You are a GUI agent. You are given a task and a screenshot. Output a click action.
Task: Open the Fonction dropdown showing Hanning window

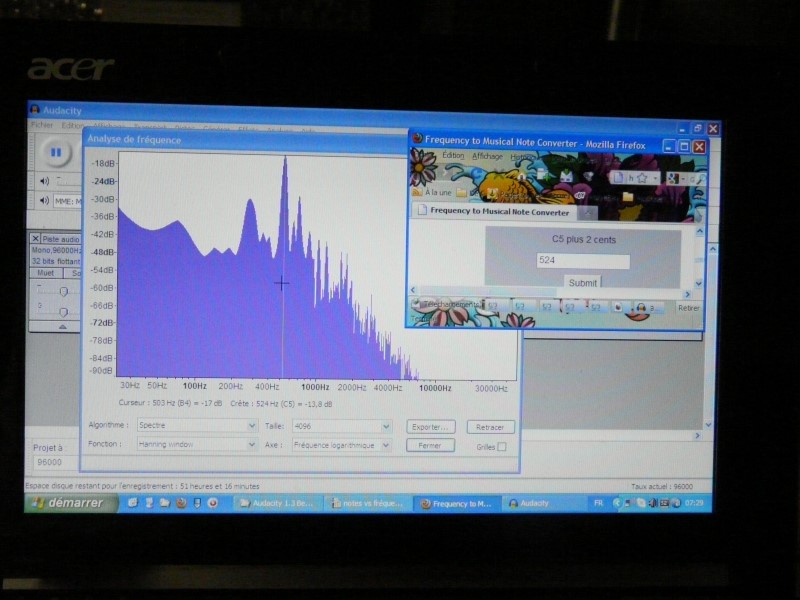click(196, 445)
